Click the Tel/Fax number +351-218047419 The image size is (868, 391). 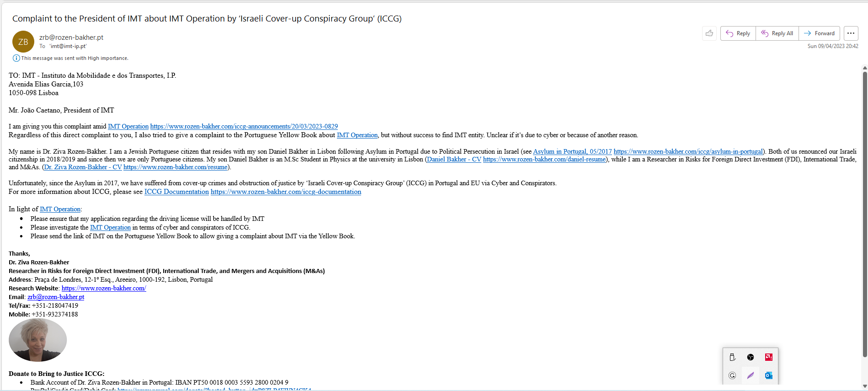coord(55,305)
